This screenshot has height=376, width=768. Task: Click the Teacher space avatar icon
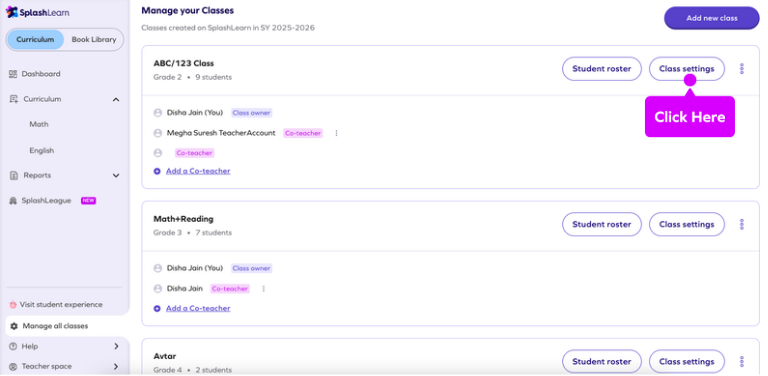pos(13,366)
